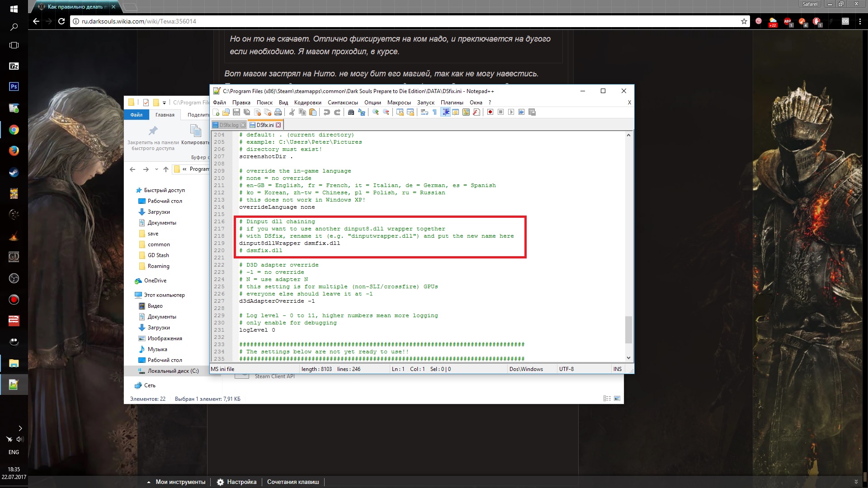The height and width of the screenshot is (488, 868).
Task: Open the Function List panel icon
Action: click(476, 112)
